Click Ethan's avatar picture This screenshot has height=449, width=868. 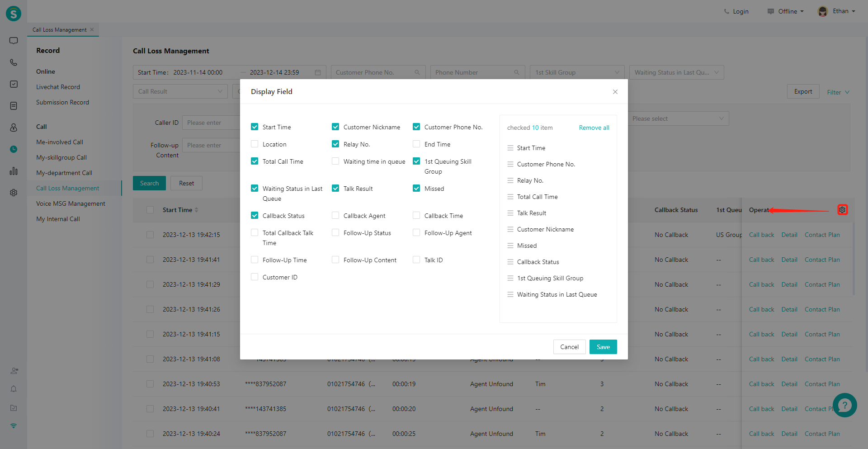[x=823, y=11]
